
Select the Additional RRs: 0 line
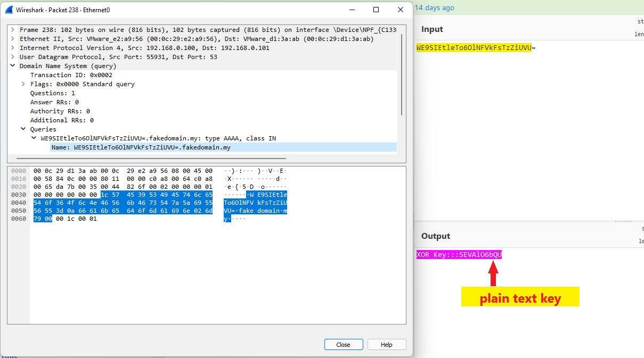[62, 120]
